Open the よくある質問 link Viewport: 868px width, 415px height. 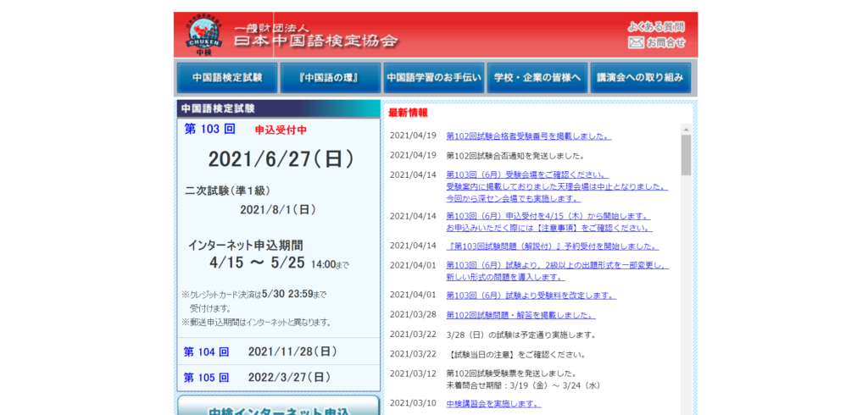pyautogui.click(x=656, y=26)
